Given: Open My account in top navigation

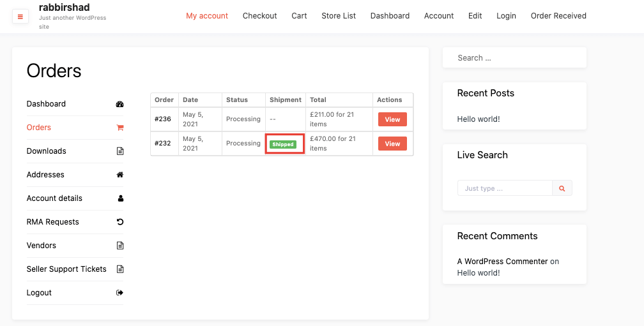Looking at the screenshot, I should [207, 16].
